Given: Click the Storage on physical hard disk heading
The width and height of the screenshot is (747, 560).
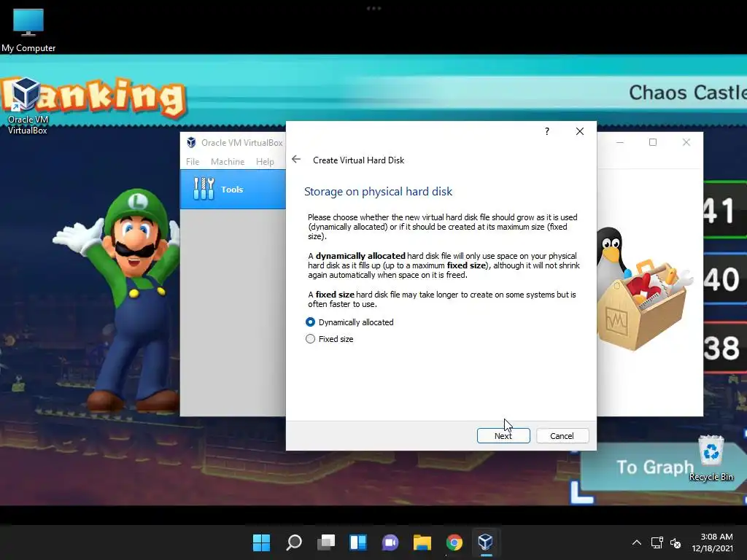Looking at the screenshot, I should (379, 192).
